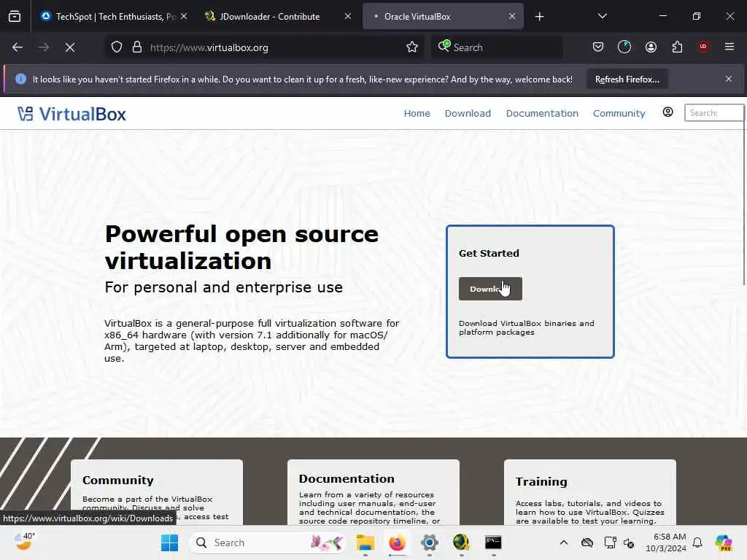Open the muted volume tray icon
The width and height of the screenshot is (747, 560).
point(629,542)
